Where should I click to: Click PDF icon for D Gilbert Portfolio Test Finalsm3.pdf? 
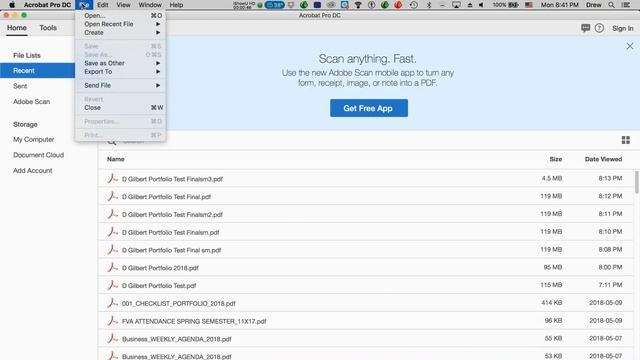[112, 178]
